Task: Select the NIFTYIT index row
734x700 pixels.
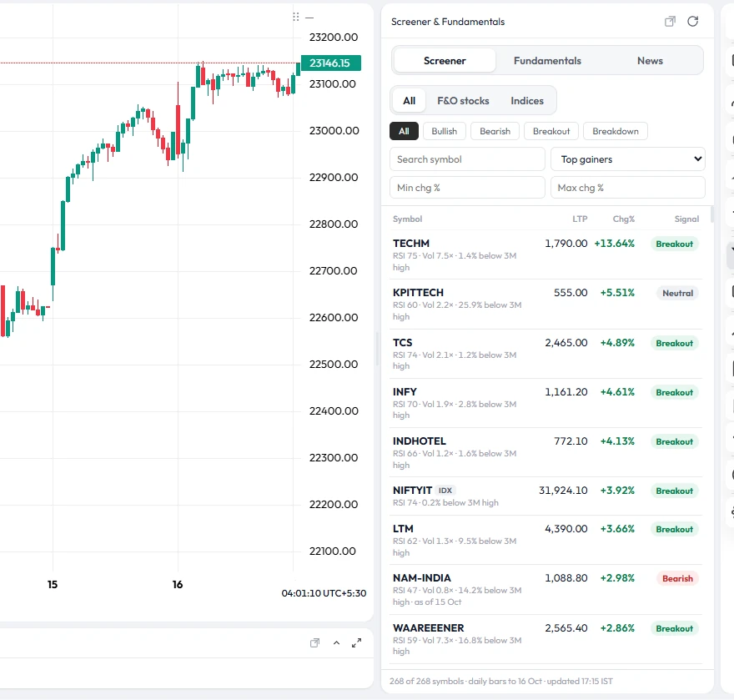Action: pos(545,496)
